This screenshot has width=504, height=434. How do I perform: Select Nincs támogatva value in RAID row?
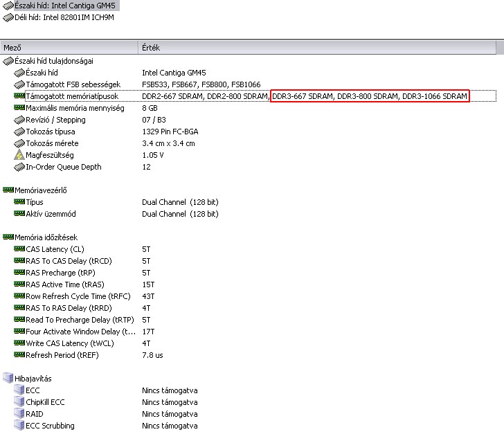170,414
